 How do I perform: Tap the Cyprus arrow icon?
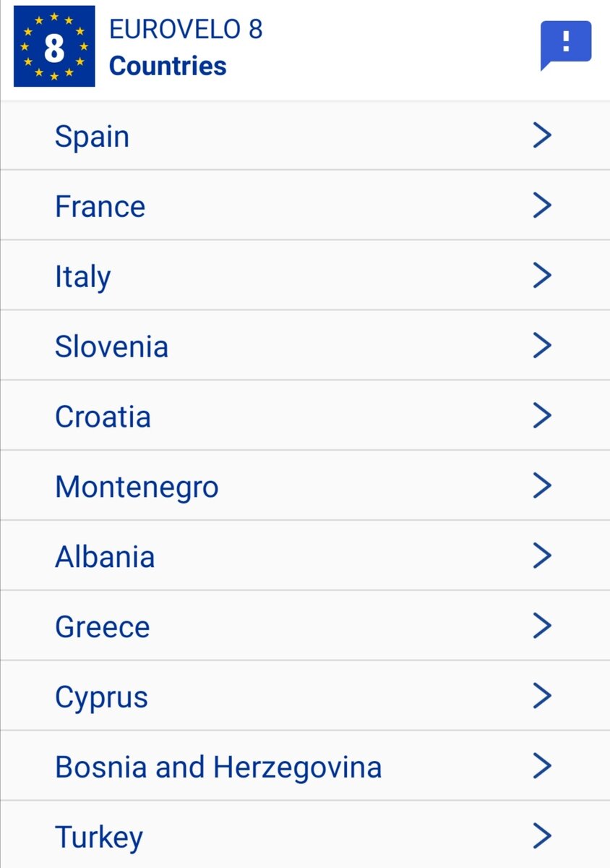[x=542, y=696]
